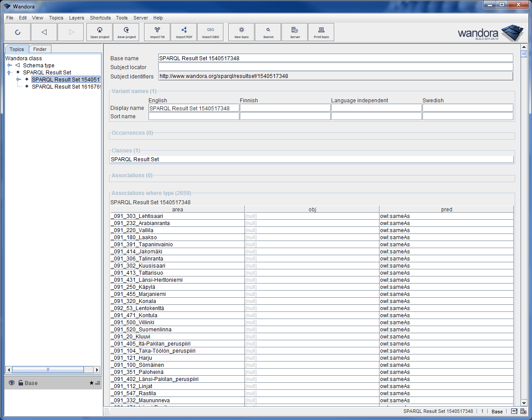Screen dimensions: 532x420
Task: Switch to the Finder tab
Action: point(40,49)
